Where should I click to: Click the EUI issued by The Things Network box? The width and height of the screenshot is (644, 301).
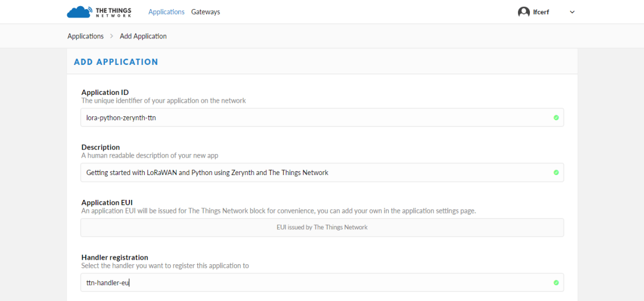pyautogui.click(x=322, y=227)
